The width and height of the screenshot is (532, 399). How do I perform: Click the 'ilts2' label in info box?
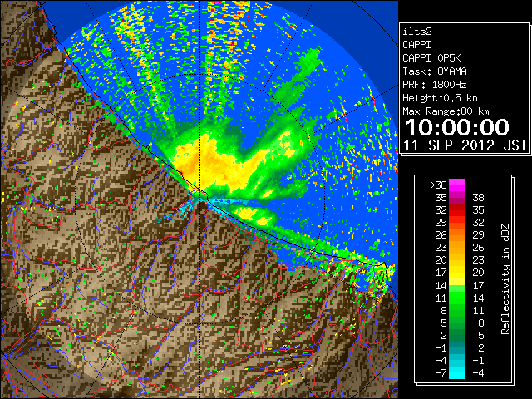pyautogui.click(x=417, y=32)
